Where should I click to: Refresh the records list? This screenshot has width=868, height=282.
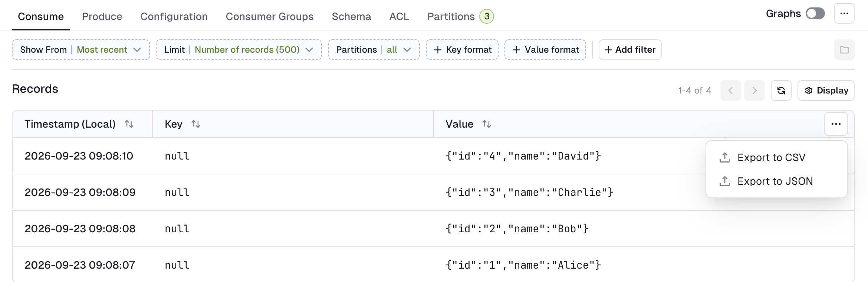(781, 91)
